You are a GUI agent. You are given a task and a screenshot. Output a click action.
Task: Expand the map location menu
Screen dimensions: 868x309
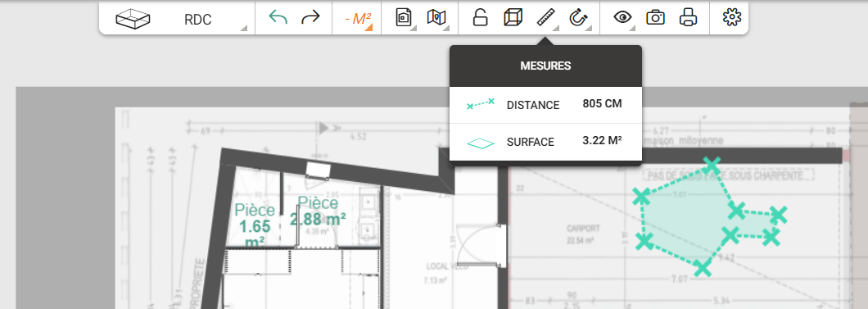436,18
